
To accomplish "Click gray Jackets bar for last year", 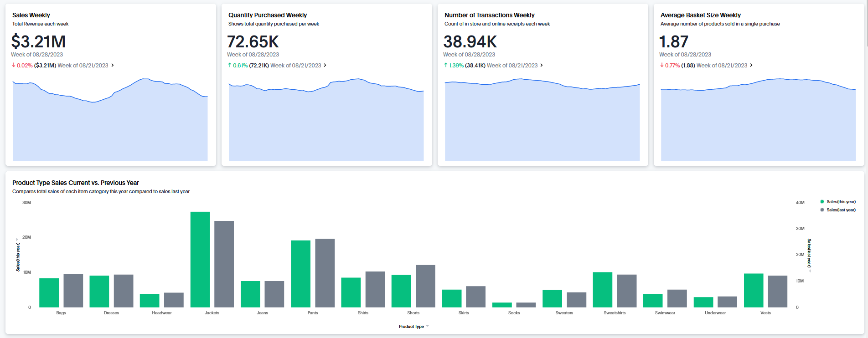I will [224, 264].
